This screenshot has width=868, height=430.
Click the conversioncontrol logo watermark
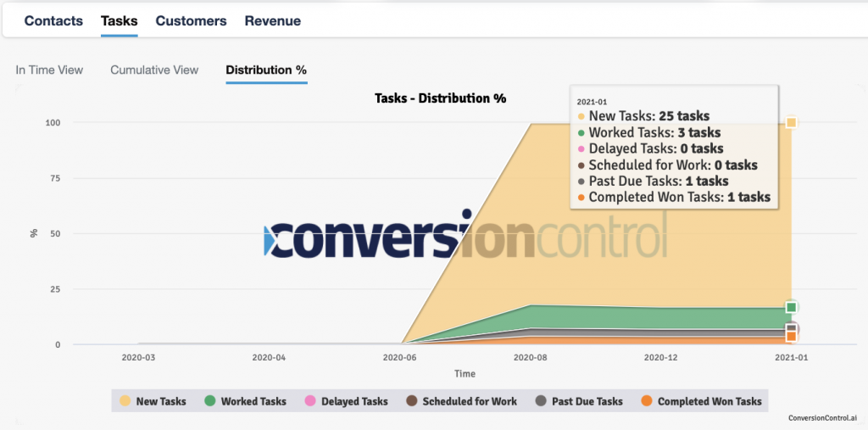465,234
